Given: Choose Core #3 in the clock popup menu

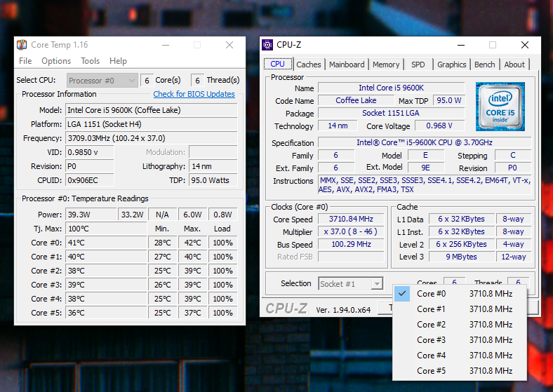Looking at the screenshot, I should click(x=460, y=340).
